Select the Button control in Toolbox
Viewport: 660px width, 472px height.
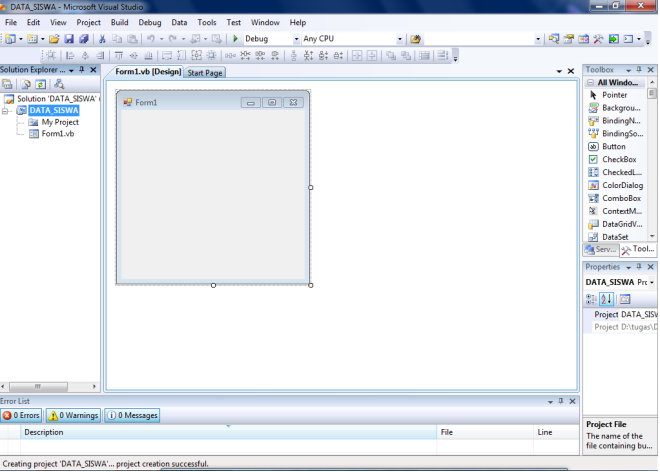(x=614, y=147)
